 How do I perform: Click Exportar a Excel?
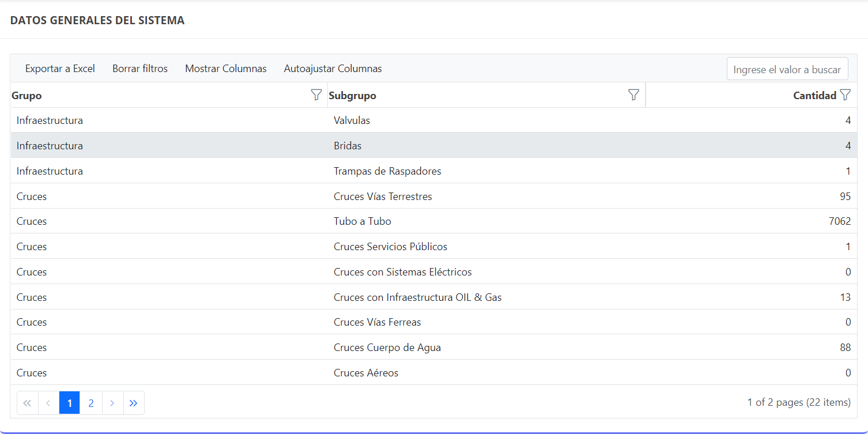[60, 69]
